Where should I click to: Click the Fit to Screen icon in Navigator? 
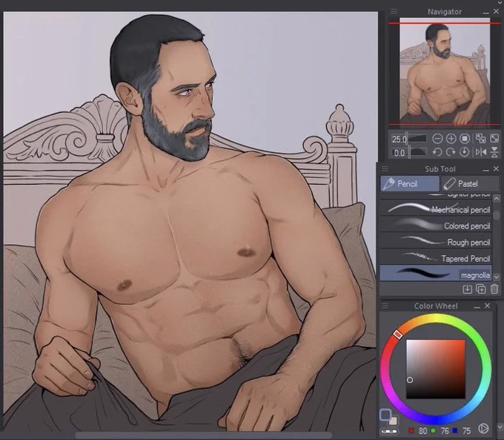point(494,139)
